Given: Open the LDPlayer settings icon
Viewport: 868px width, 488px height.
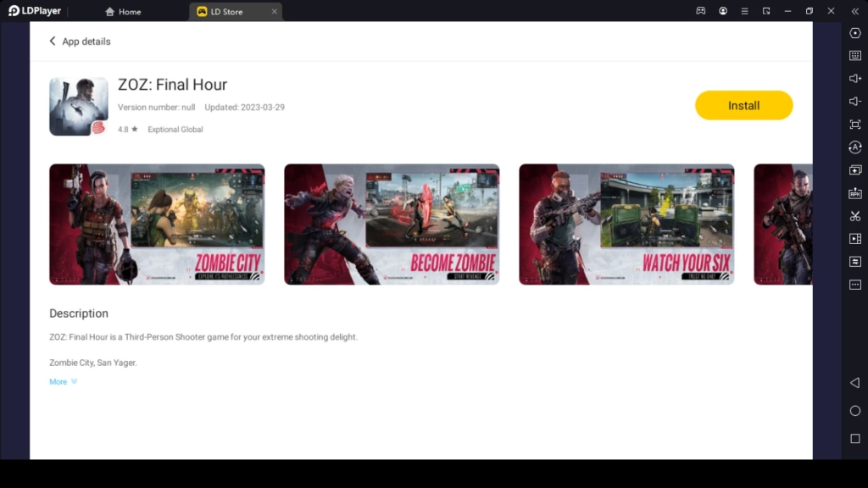Looking at the screenshot, I should point(854,33).
